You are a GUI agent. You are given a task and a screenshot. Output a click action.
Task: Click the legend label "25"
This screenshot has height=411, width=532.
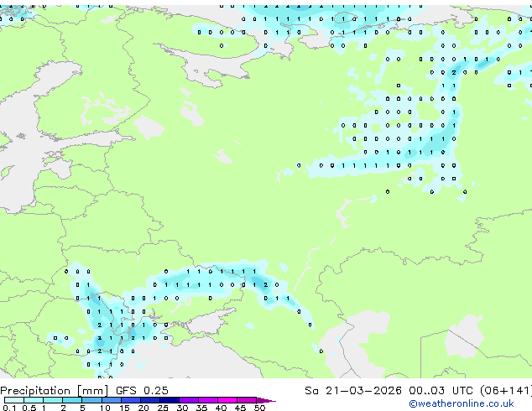pos(163,408)
